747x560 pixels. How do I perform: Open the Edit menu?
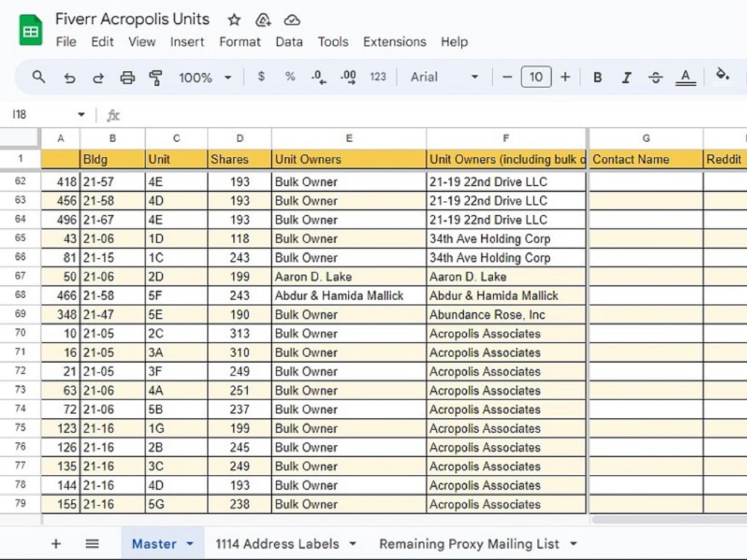(x=102, y=42)
